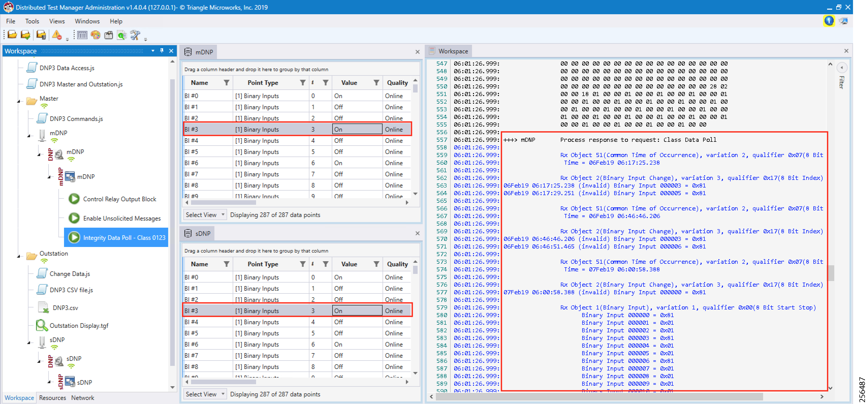Run Control Relay Output Block play icon
Viewport: 868px width, 404px height.
click(74, 199)
